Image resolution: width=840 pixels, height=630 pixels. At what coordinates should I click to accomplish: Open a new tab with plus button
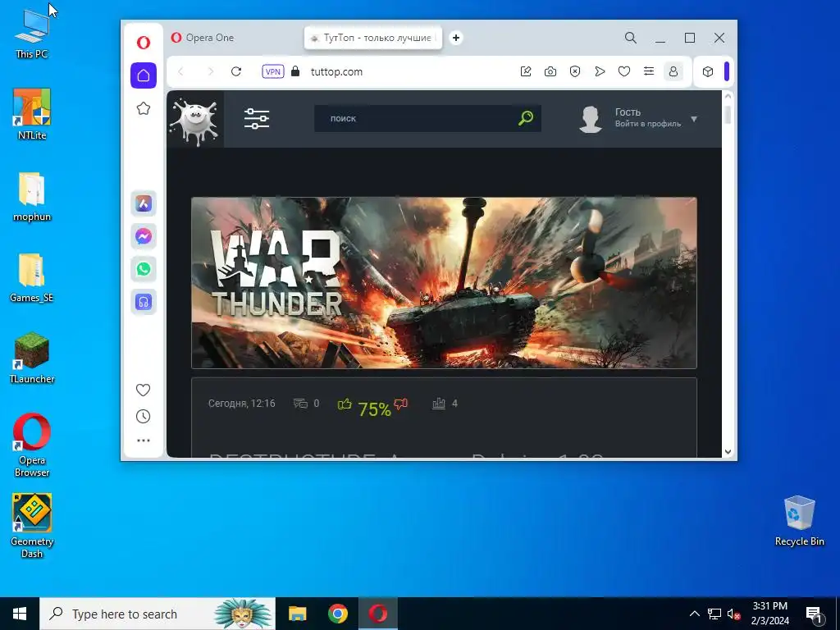pos(456,38)
